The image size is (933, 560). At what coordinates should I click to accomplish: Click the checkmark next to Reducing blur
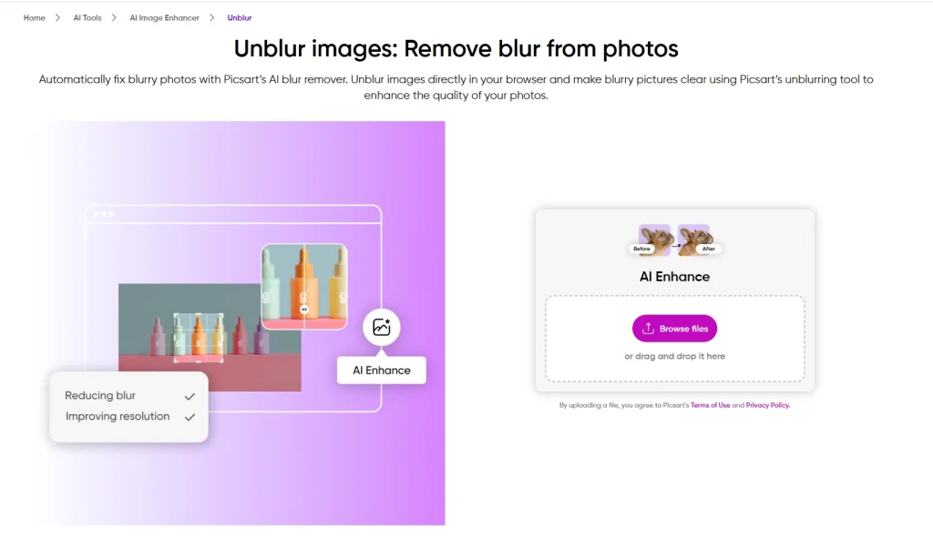[190, 396]
